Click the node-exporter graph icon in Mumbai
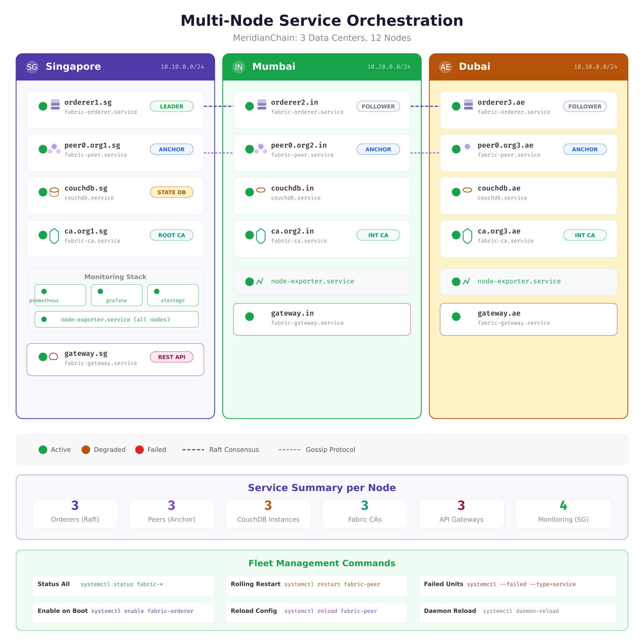 [x=259, y=281]
